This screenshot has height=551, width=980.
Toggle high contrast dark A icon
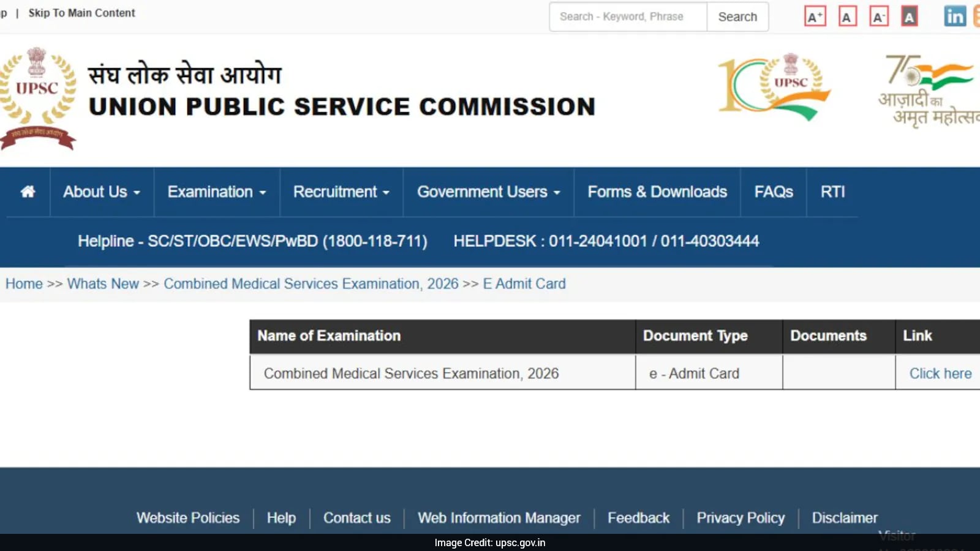pos(910,17)
